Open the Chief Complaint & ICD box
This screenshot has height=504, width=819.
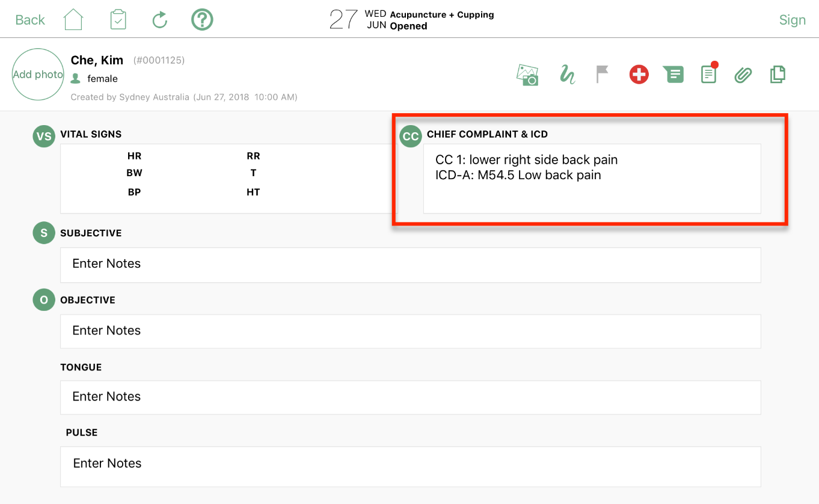[592, 178]
